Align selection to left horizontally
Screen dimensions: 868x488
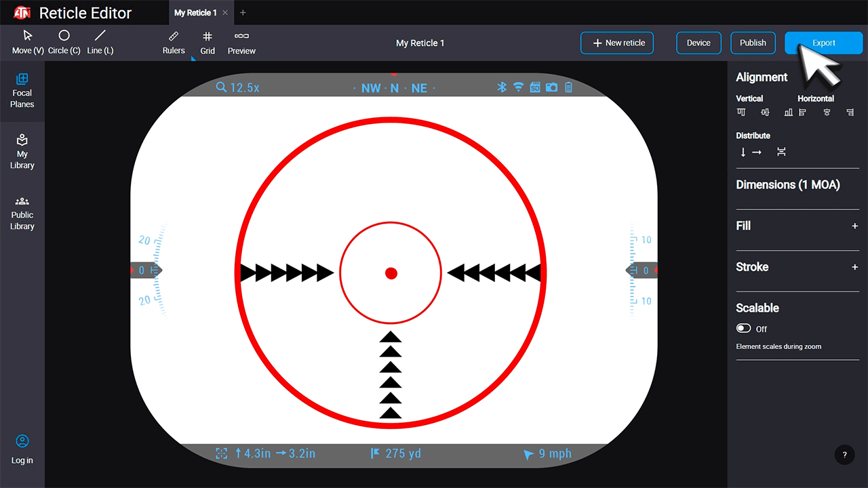point(802,113)
